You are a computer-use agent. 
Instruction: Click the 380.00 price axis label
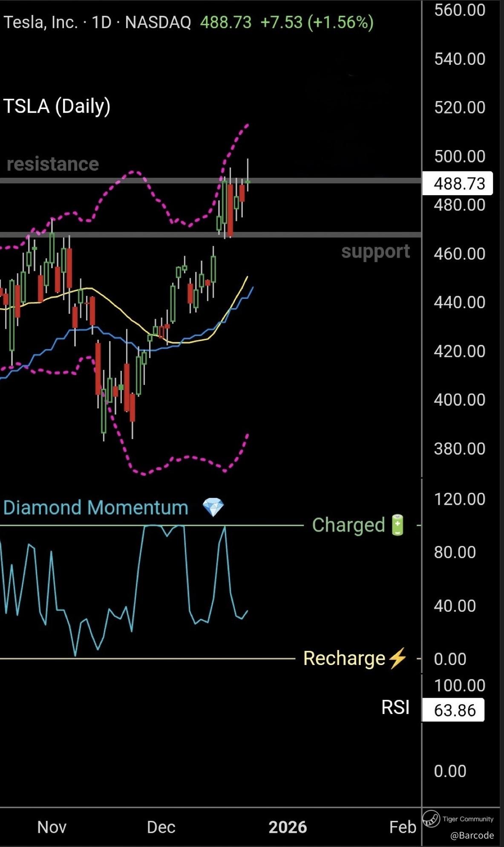coord(460,449)
